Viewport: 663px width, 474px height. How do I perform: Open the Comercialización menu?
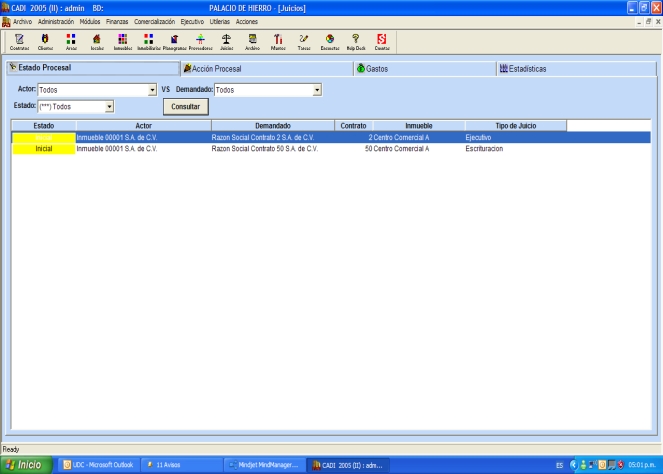pyautogui.click(x=154, y=21)
